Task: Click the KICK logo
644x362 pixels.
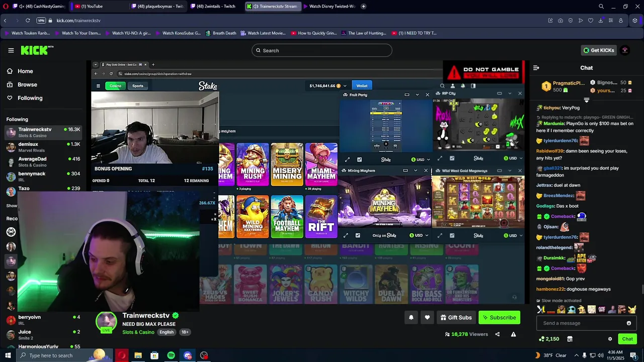Action: tap(37, 50)
